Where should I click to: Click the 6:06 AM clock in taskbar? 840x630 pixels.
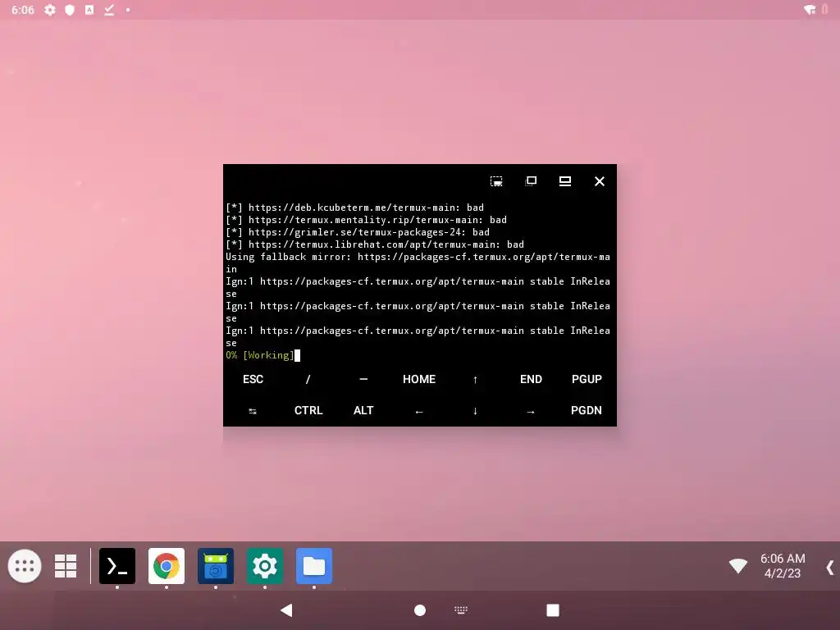(x=783, y=566)
